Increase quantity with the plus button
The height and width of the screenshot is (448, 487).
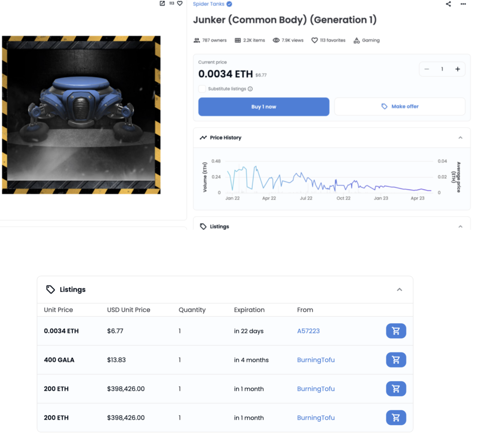click(458, 69)
